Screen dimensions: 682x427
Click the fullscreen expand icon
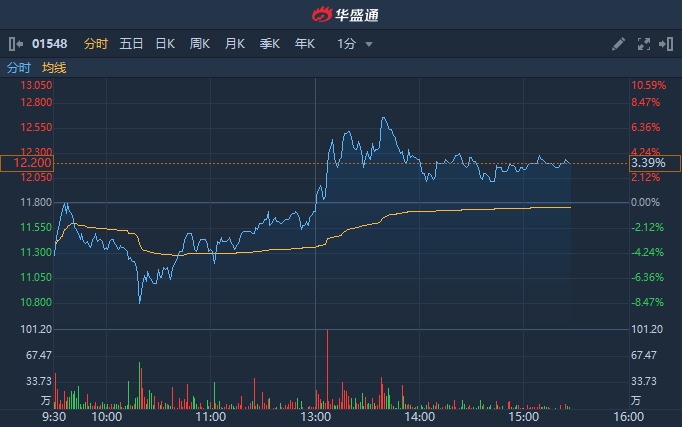point(643,44)
